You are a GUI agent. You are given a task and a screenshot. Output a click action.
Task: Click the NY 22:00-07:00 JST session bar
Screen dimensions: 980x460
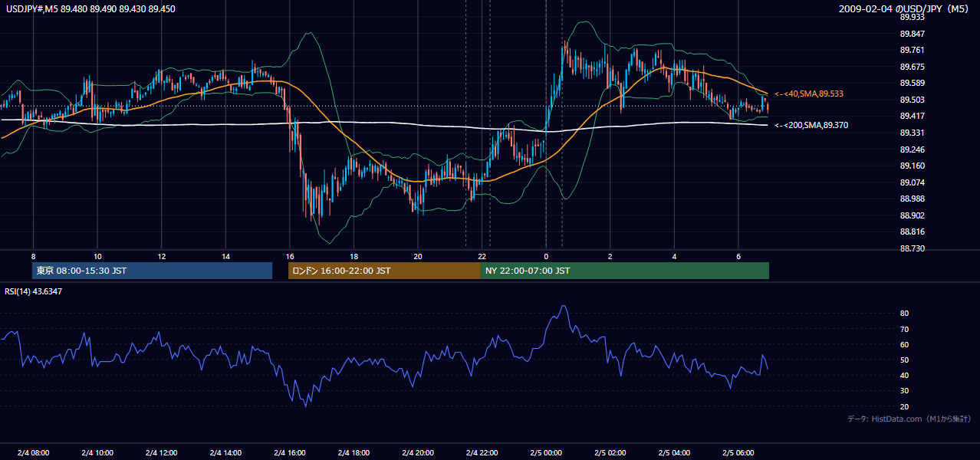[625, 271]
